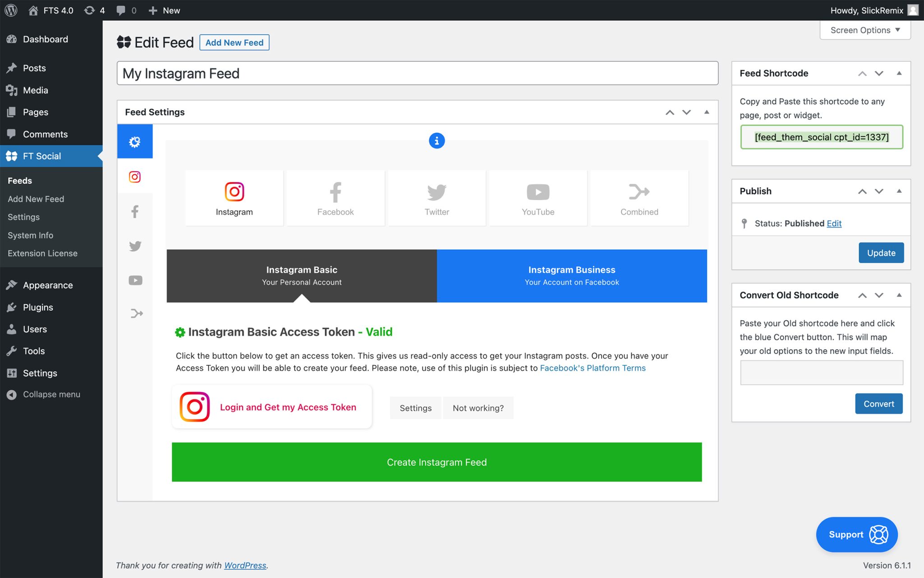Click Login and Get my Access Token
This screenshot has width=924, height=578.
[272, 407]
